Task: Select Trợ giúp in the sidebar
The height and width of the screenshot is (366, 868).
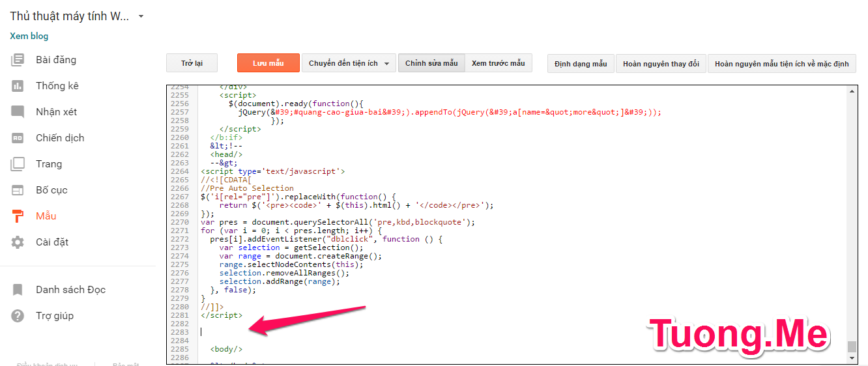Action: [55, 316]
